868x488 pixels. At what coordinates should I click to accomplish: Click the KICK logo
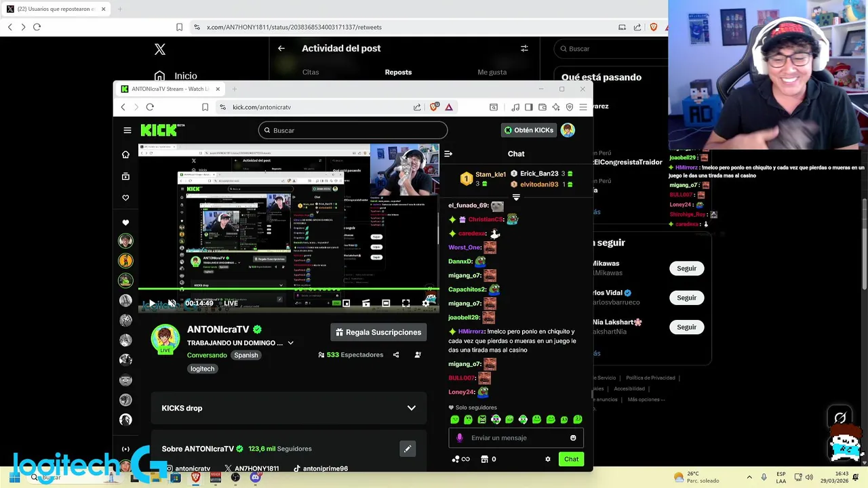pos(162,130)
